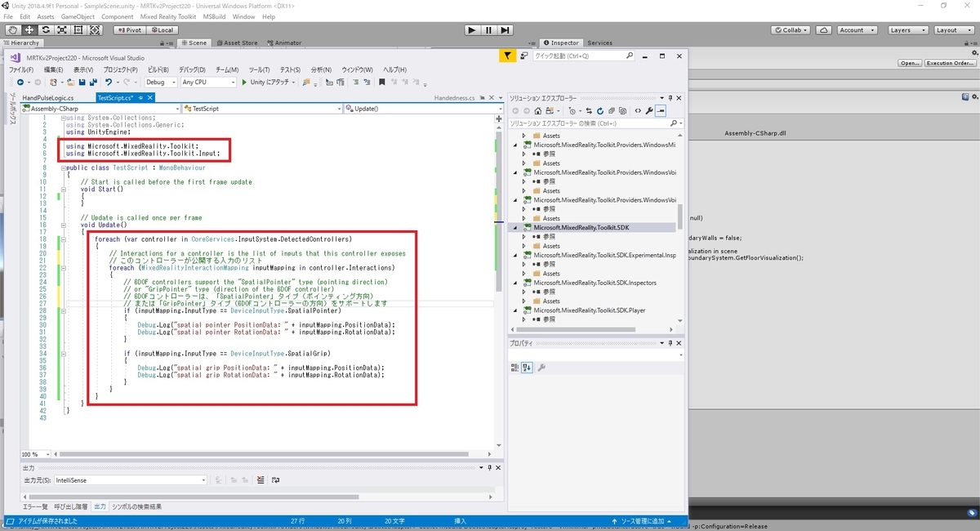The width and height of the screenshot is (980, 531).
Task: Click Execution Order... button in Inspector
Action: 950,63
